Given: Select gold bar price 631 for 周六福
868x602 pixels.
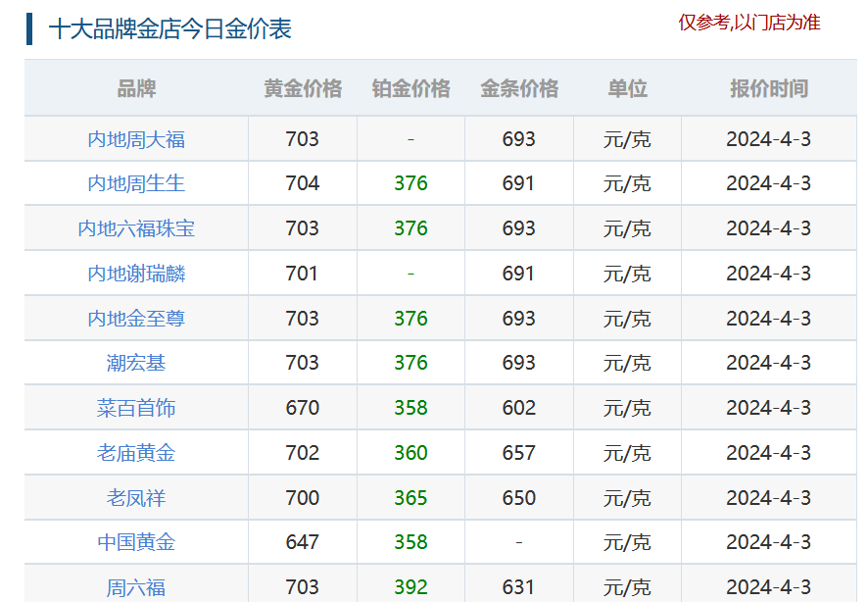Looking at the screenshot, I should [518, 587].
